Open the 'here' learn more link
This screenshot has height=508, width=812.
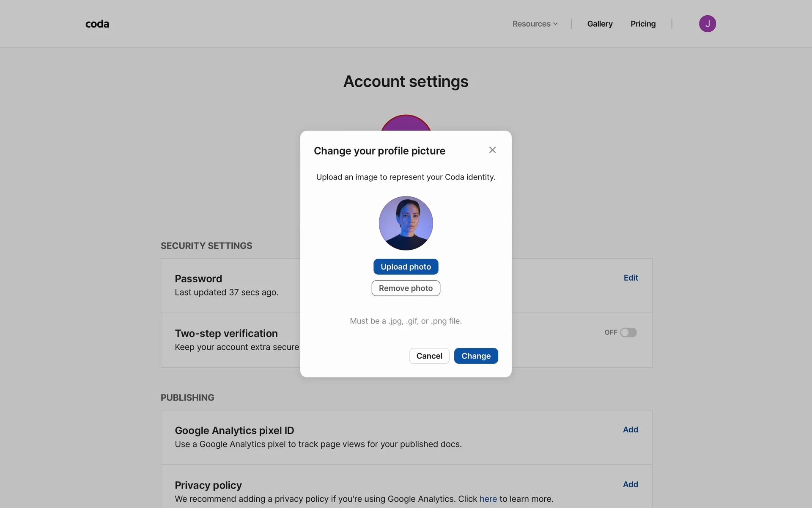[x=488, y=499]
